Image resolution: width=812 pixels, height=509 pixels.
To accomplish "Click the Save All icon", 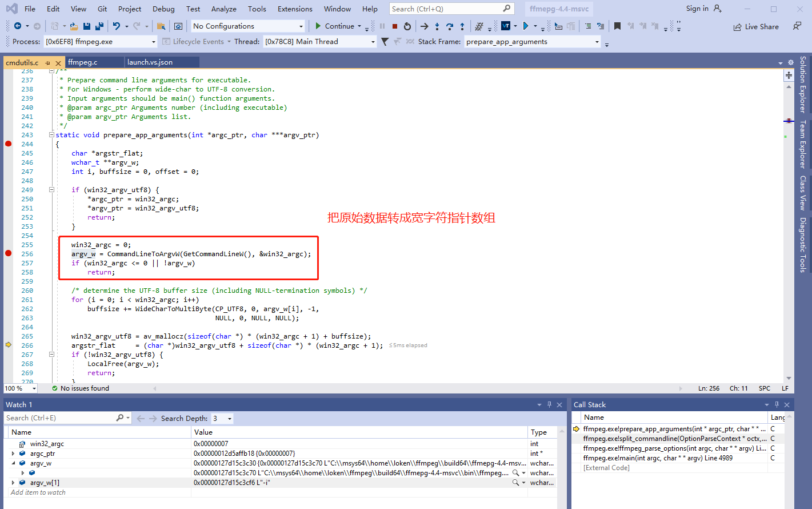I will click(99, 26).
